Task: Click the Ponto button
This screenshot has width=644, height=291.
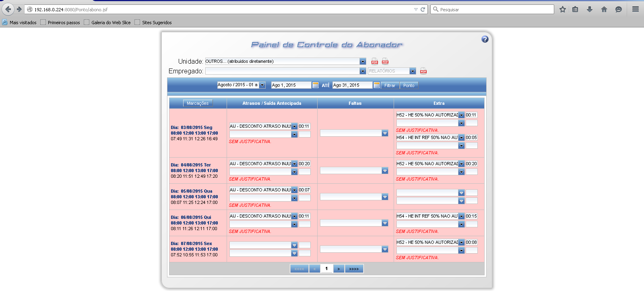Action: 409,85
